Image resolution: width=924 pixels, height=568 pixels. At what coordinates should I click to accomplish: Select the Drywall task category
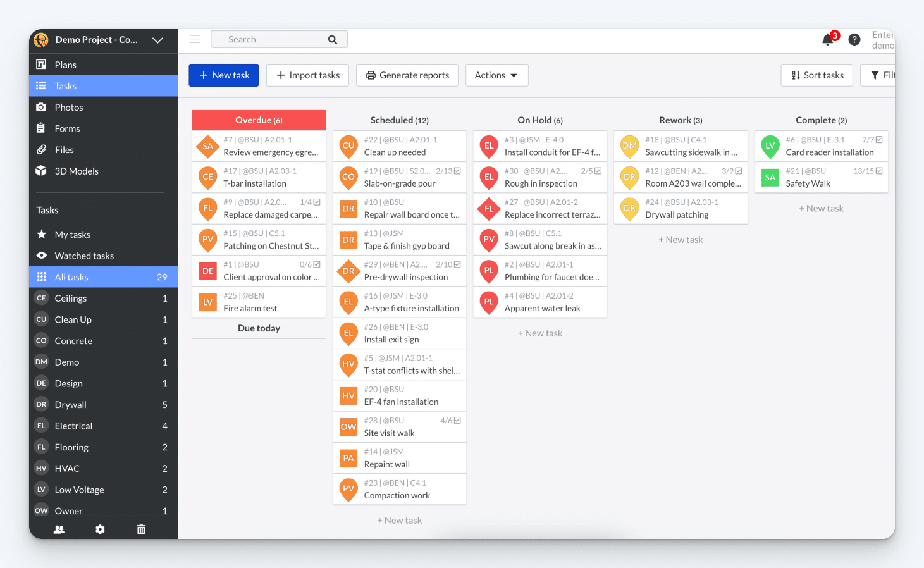[x=70, y=404]
